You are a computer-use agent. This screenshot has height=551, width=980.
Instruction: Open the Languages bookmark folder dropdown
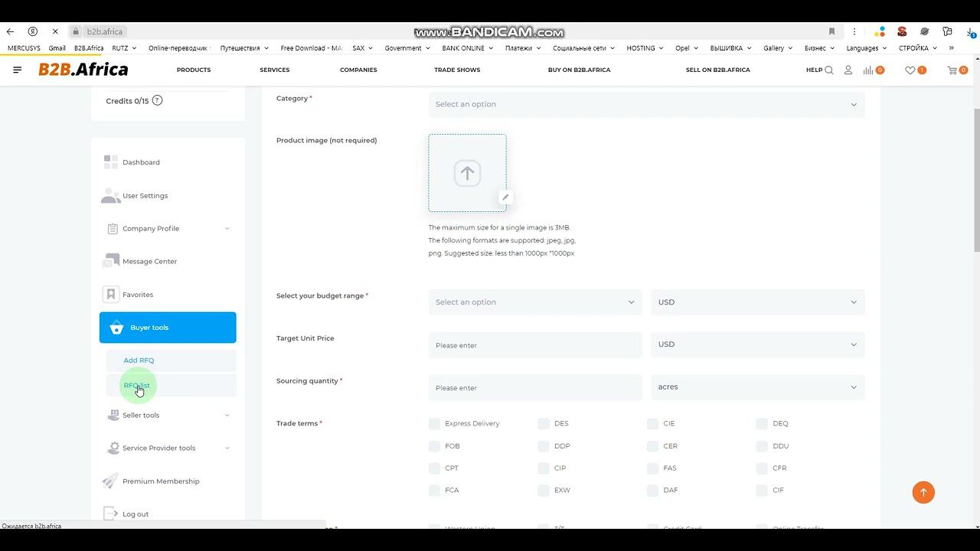867,48
